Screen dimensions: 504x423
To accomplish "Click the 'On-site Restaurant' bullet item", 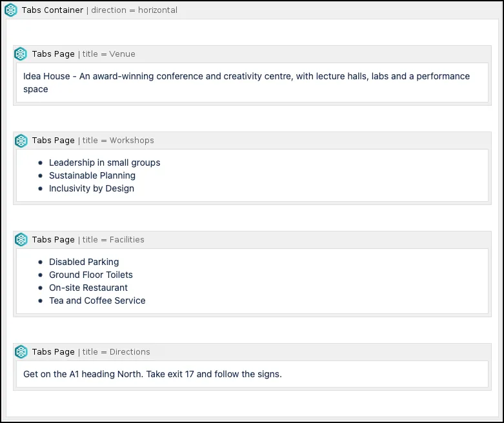I will (x=88, y=288).
